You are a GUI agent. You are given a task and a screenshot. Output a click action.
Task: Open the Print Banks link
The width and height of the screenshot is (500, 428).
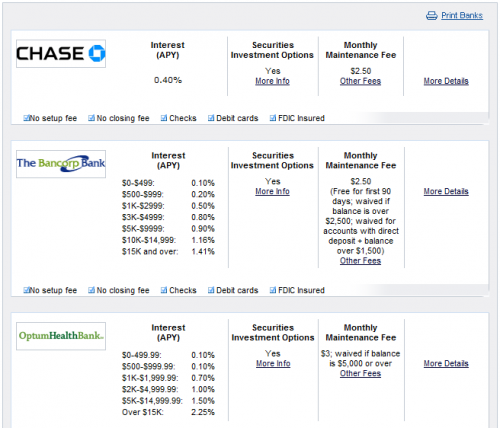tap(462, 15)
